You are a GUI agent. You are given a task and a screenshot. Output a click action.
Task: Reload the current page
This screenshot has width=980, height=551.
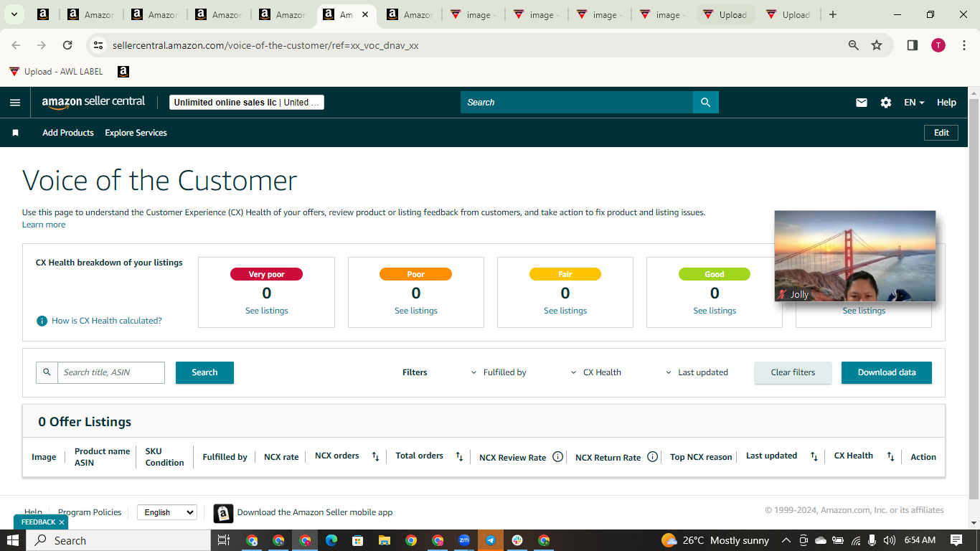tap(67, 45)
